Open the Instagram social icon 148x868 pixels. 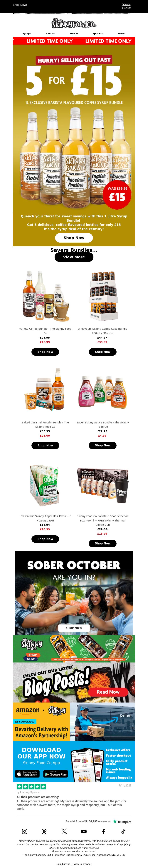[x=25, y=831]
